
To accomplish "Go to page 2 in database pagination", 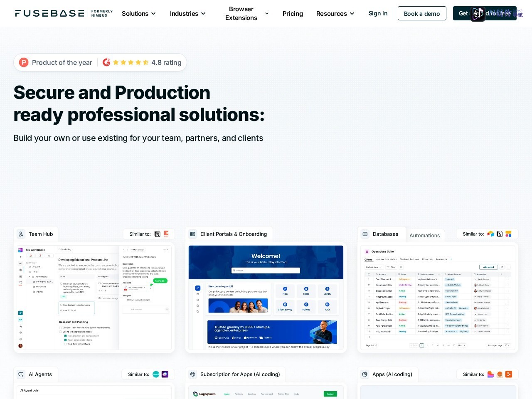I will tap(427, 345).
